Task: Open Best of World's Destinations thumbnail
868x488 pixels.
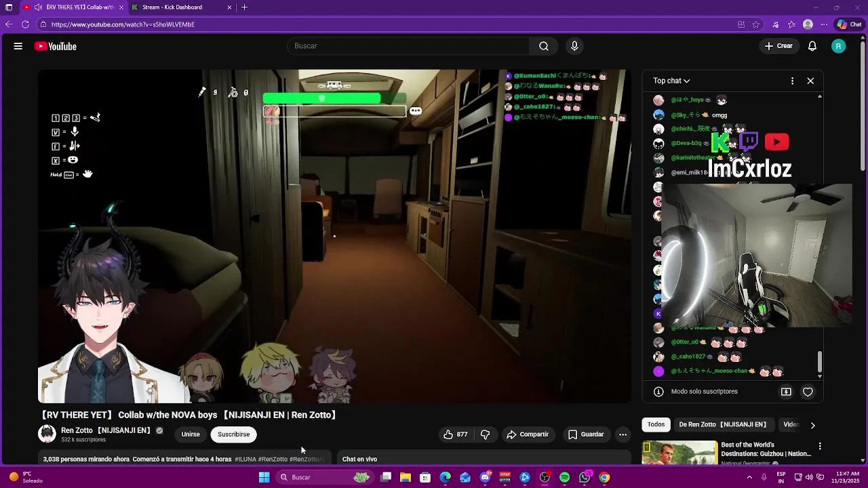Action: click(x=679, y=453)
